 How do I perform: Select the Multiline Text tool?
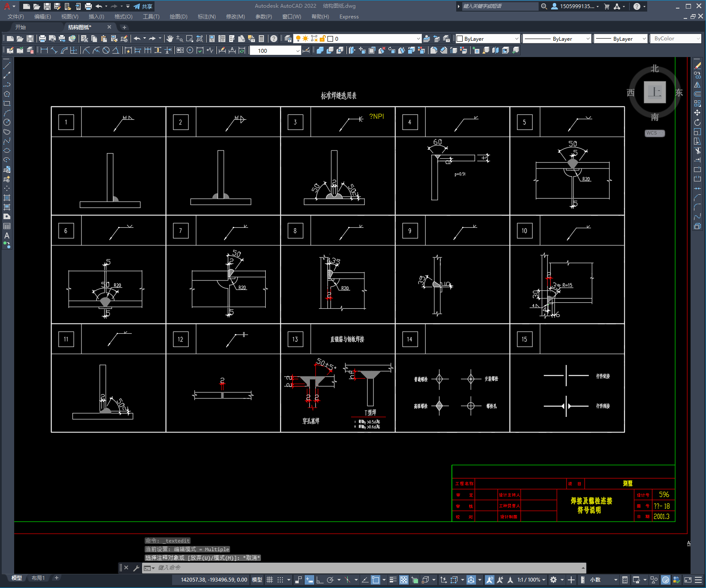click(x=7, y=235)
